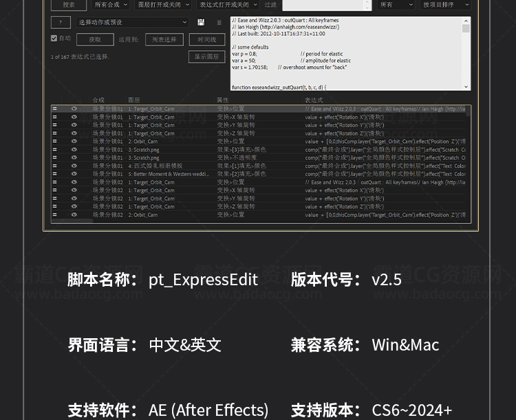Viewport: 516px width, 420px height.
Task: Click layer name 5: Better Moment & Western weddi..
Action: point(169,174)
